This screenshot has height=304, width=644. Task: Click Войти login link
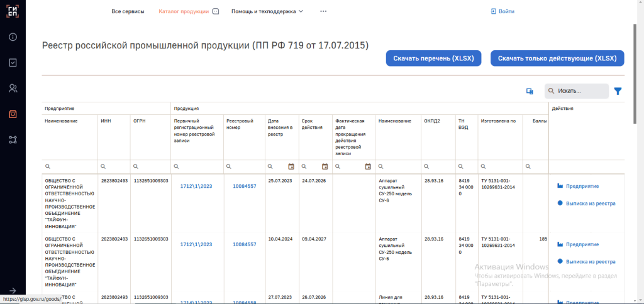pyautogui.click(x=506, y=11)
